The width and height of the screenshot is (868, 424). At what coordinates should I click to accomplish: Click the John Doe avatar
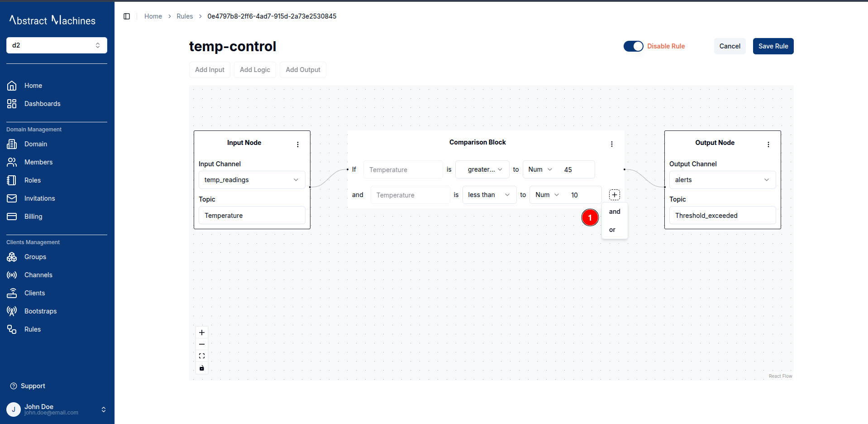14,410
